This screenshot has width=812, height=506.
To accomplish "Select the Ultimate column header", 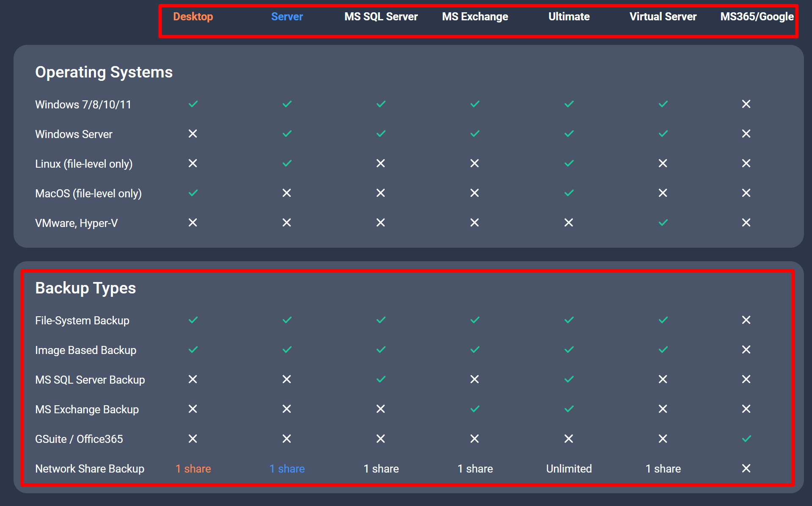I will (x=569, y=17).
